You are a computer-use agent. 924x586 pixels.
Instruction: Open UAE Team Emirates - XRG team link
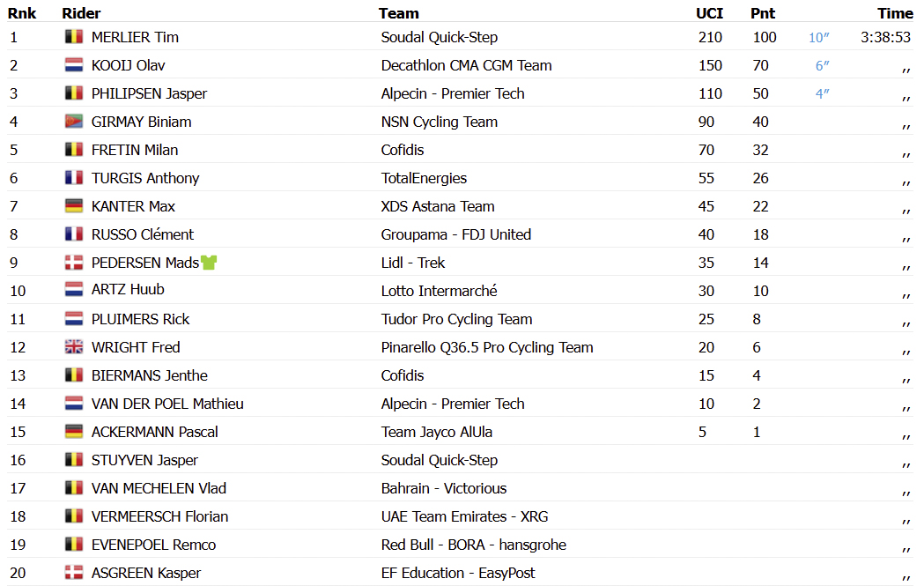464,516
